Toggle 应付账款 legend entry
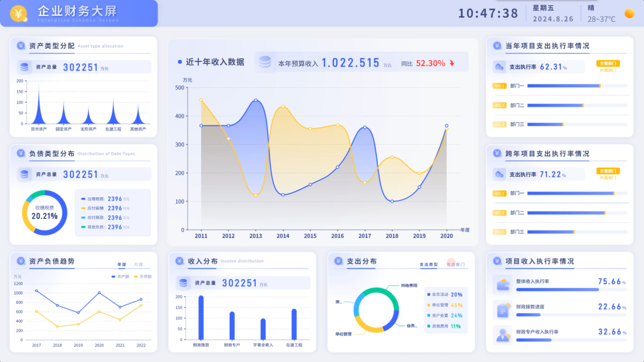The image size is (644, 362). tap(105, 218)
